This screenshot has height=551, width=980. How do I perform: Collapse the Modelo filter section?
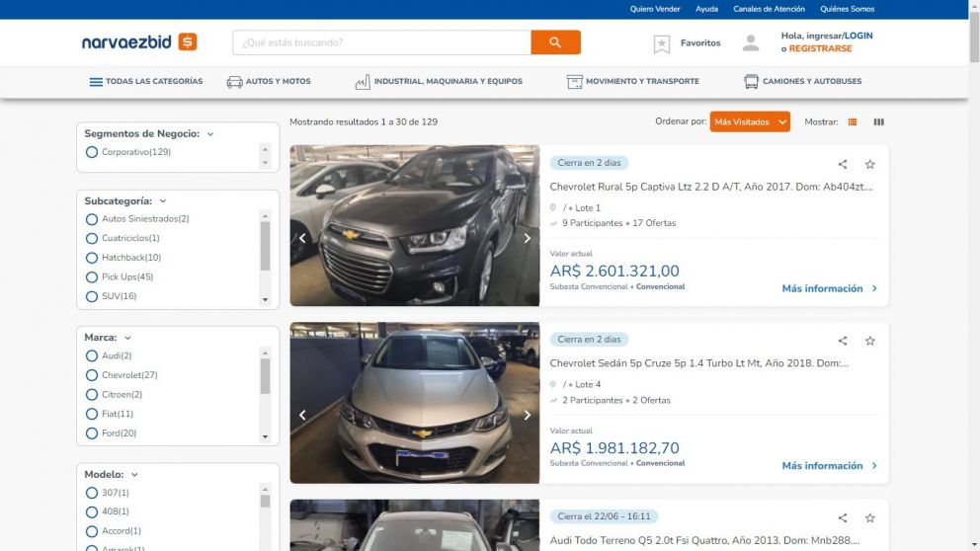click(134, 475)
